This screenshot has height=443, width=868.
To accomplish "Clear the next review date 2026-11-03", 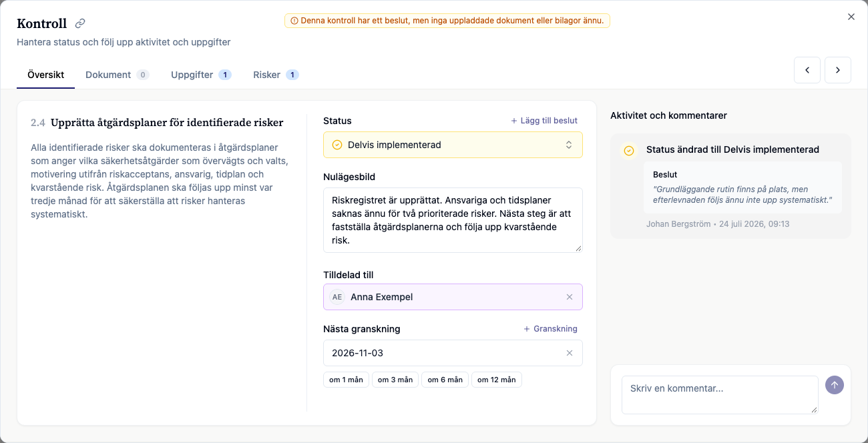I will (x=570, y=353).
